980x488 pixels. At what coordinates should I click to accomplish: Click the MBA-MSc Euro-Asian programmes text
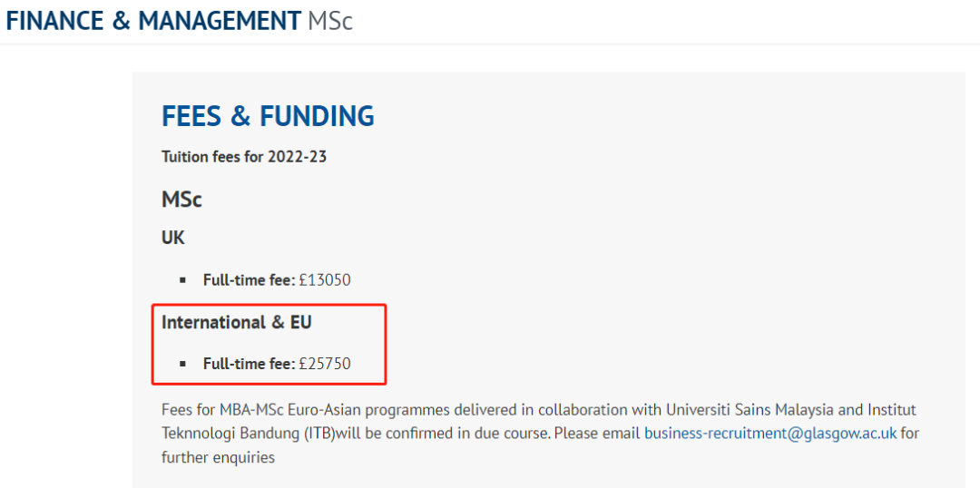pos(303,410)
